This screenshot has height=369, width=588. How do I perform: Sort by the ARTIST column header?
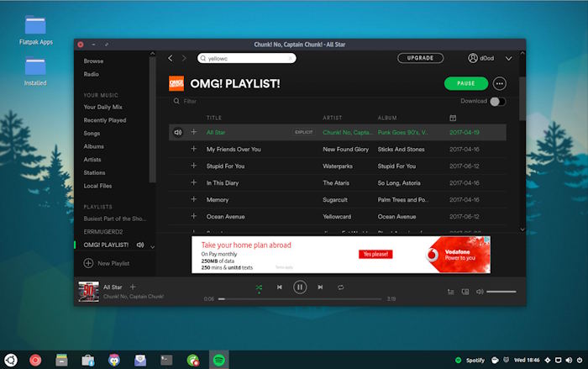tap(333, 118)
